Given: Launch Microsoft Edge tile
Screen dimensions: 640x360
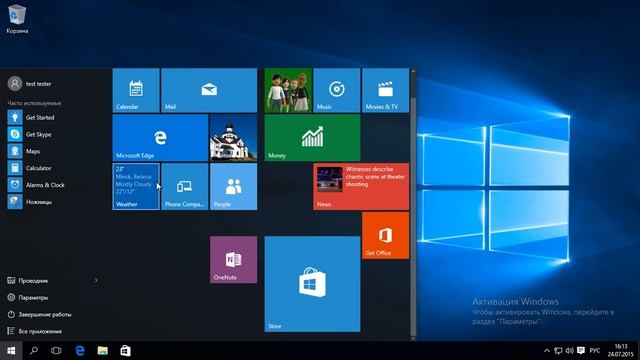Looking at the screenshot, I should pos(160,138).
